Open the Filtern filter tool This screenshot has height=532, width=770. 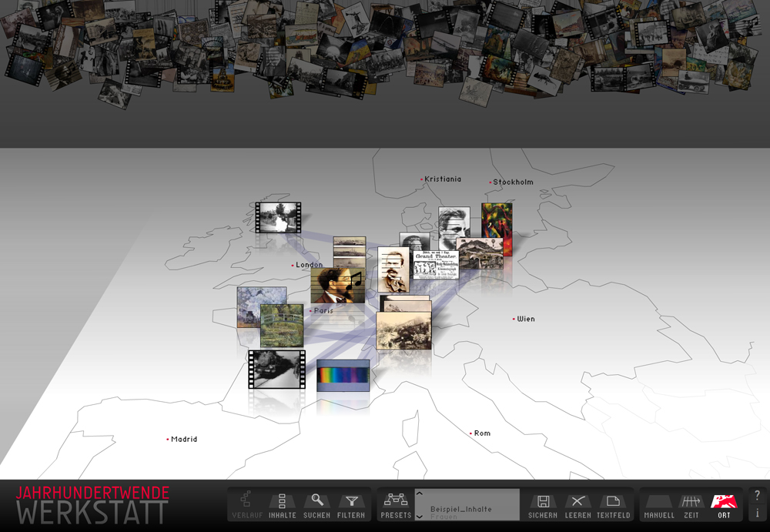pos(351,506)
